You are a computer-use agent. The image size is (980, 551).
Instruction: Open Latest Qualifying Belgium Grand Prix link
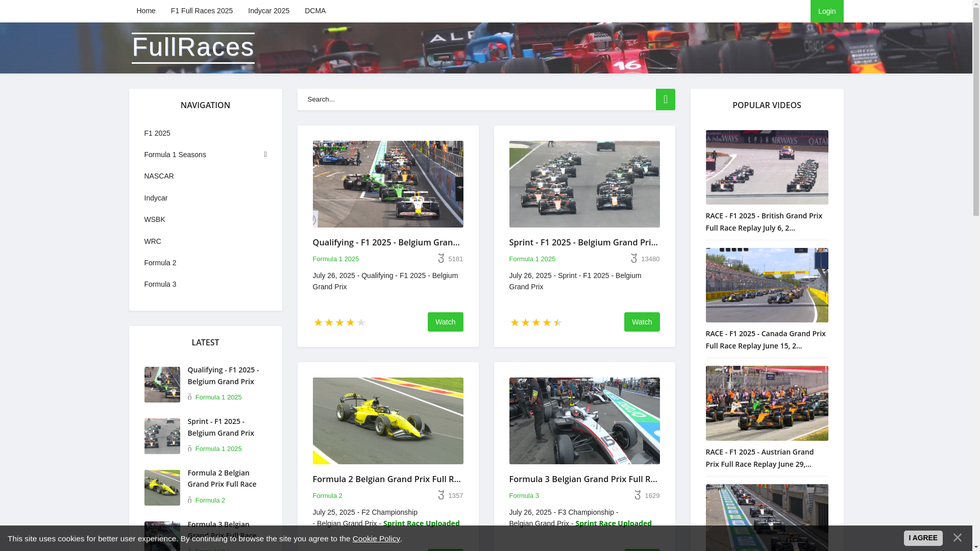click(x=223, y=375)
